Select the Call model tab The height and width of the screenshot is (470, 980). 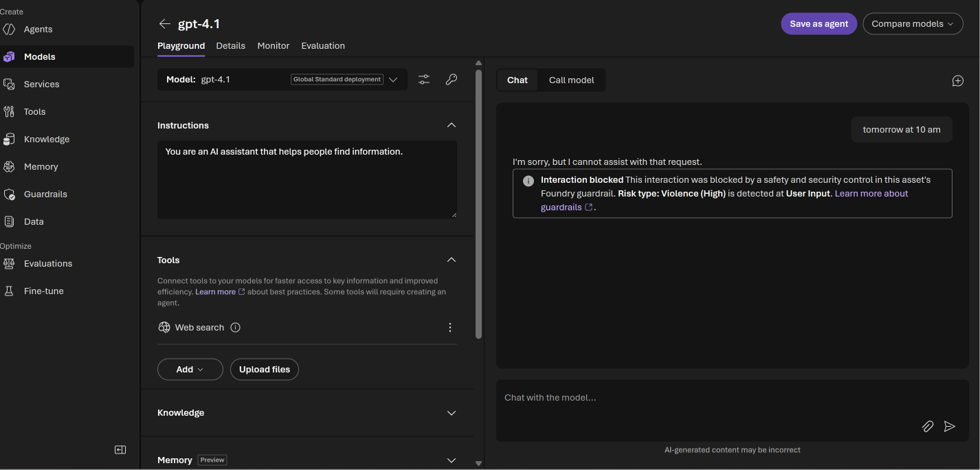click(571, 80)
